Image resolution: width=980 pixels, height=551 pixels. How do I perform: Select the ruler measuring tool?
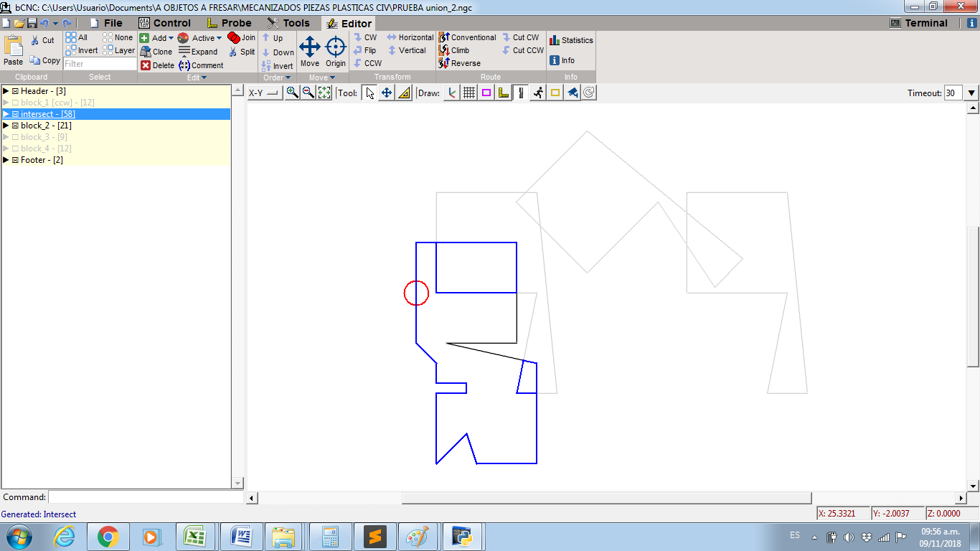click(404, 93)
